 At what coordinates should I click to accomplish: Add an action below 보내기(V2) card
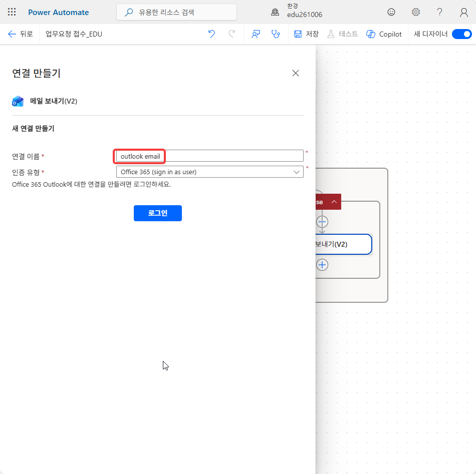322,265
